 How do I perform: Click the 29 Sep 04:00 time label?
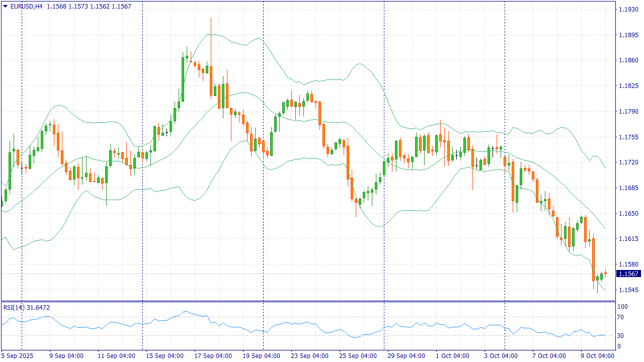point(406,355)
